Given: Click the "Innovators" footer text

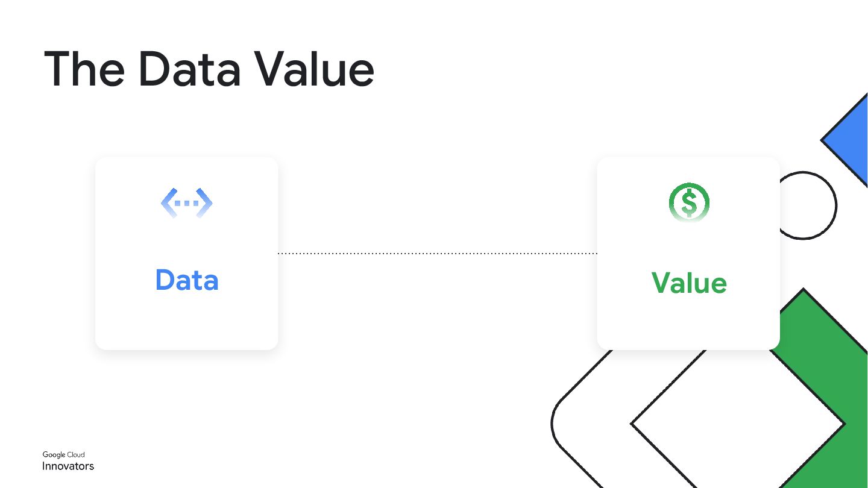Looking at the screenshot, I should [68, 466].
